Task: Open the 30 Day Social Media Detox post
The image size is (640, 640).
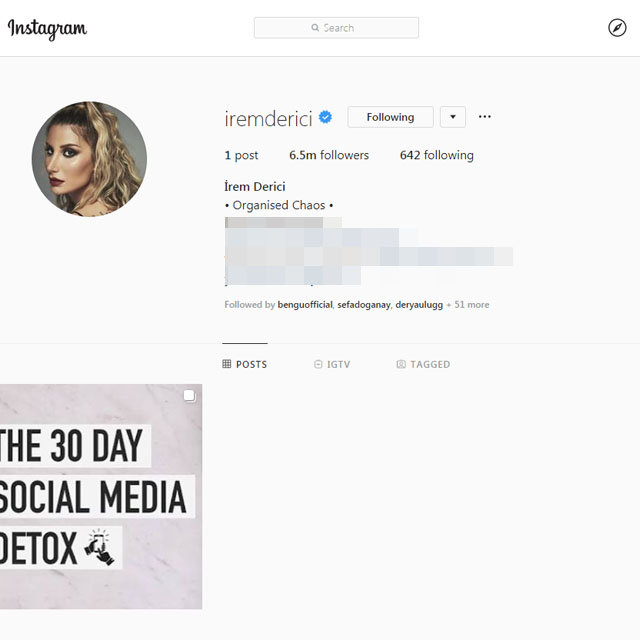Action: point(101,496)
